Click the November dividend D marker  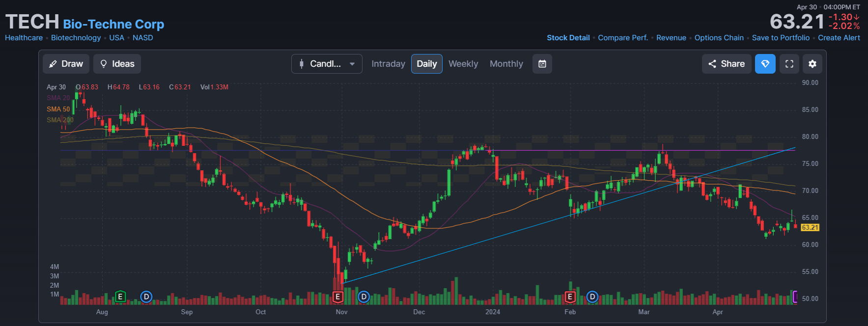(x=364, y=297)
